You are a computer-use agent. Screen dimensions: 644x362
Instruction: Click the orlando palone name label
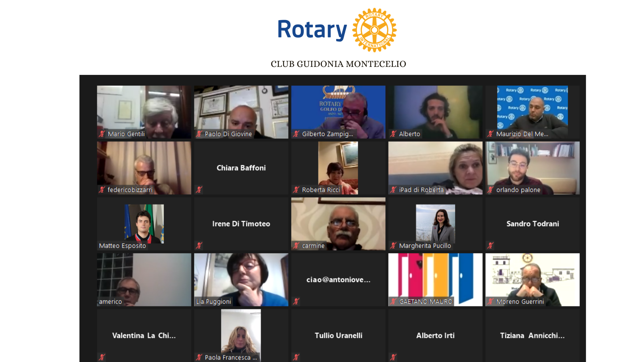click(x=518, y=190)
